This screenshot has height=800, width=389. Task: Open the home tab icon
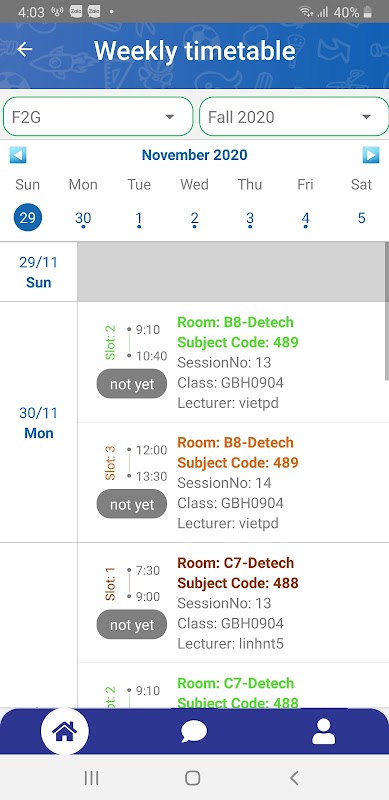[x=65, y=731]
